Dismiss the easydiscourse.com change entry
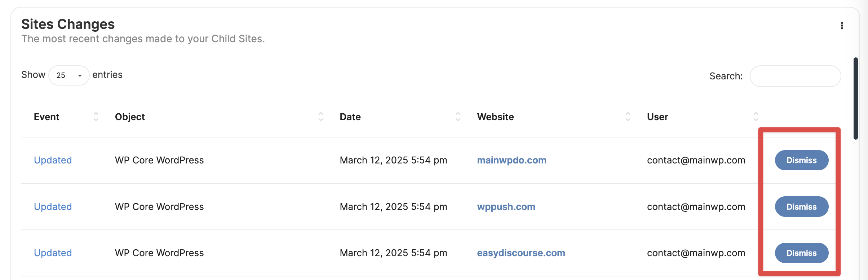 coord(801,253)
